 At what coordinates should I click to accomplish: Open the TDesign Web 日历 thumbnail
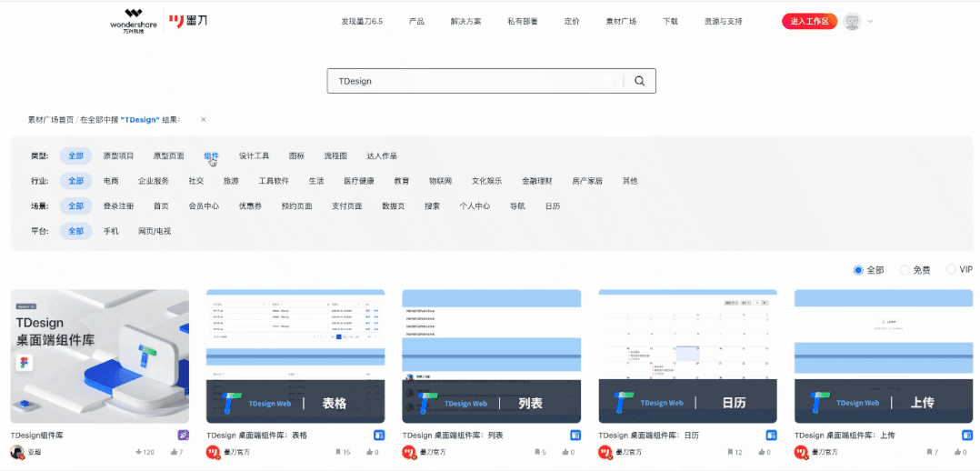click(x=687, y=356)
